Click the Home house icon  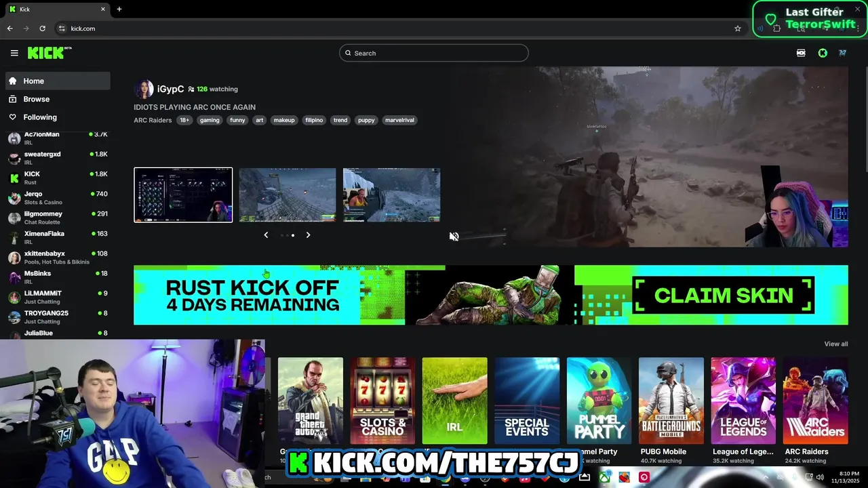[13, 81]
